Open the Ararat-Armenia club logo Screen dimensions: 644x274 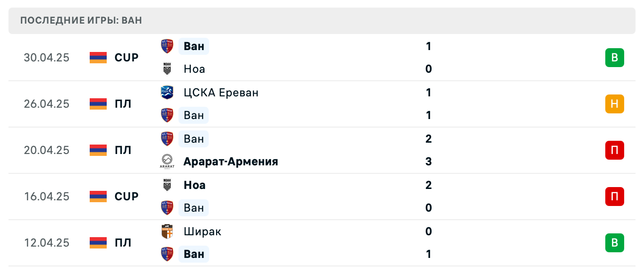(167, 161)
